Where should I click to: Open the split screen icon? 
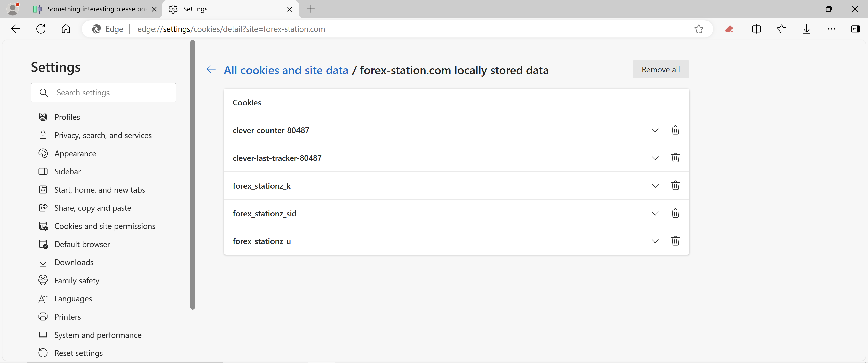(x=756, y=29)
